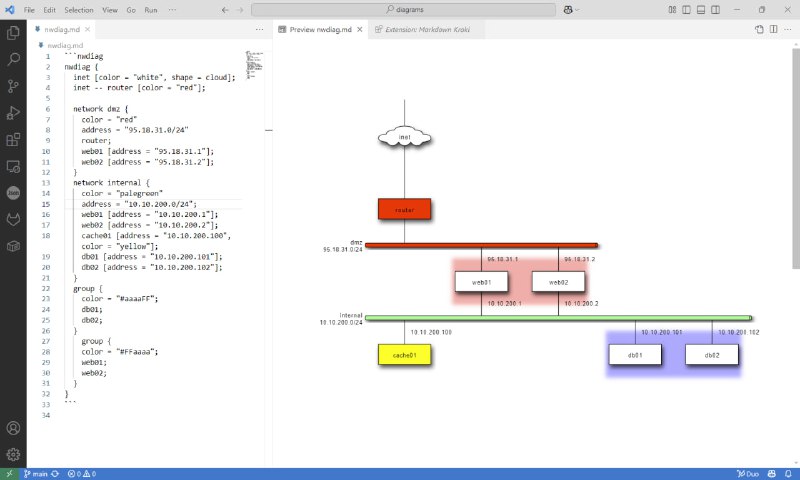
Task: Click the main branch status button
Action: 36,474
